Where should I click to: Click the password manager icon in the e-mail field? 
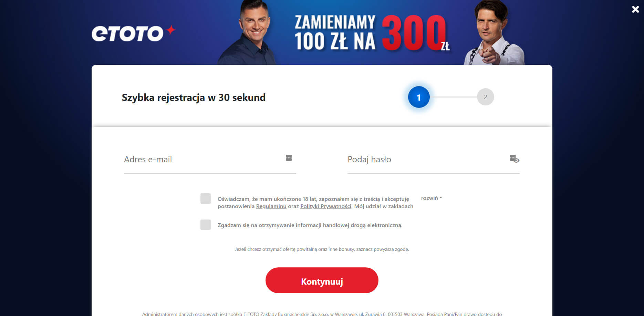coord(289,158)
